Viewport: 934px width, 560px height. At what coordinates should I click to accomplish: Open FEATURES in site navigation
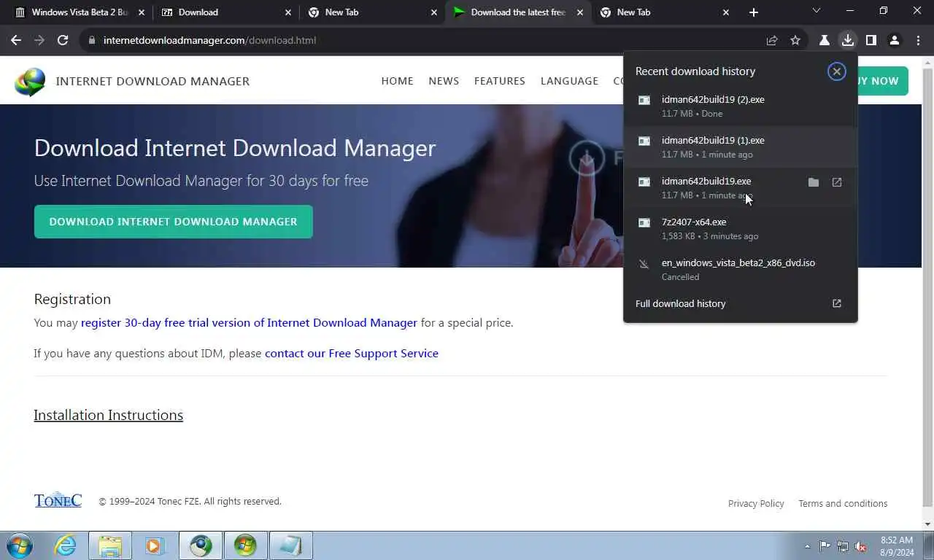click(500, 81)
